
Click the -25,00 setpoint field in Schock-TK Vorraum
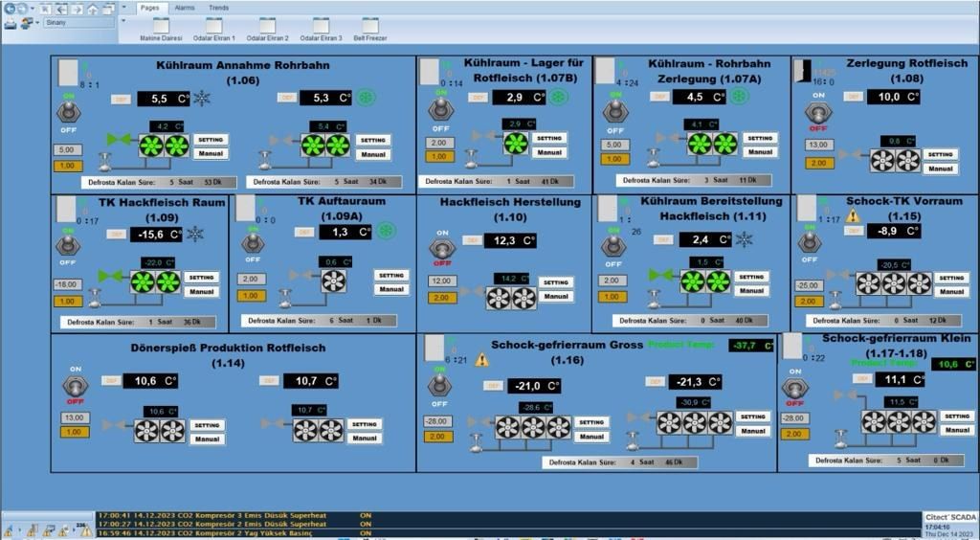809,285
